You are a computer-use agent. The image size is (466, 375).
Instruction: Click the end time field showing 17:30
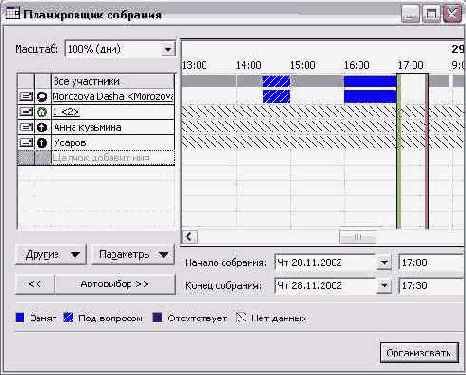click(x=431, y=286)
